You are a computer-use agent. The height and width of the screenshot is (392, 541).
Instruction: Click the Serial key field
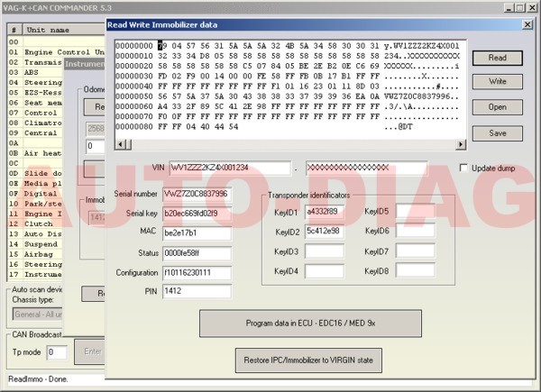click(197, 214)
